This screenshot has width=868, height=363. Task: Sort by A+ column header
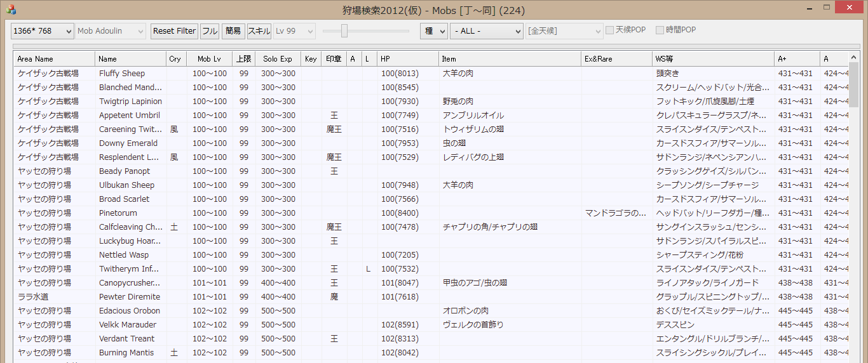point(797,59)
